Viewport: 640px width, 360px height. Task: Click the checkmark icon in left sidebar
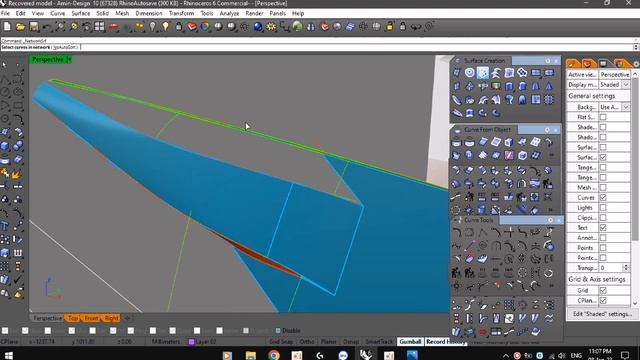pos(18,280)
